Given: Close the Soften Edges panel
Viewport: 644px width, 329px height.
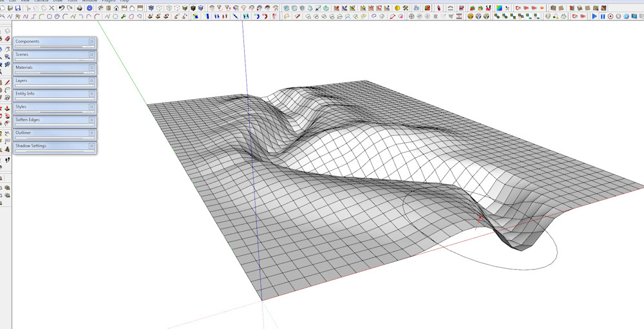Looking at the screenshot, I should [91, 120].
